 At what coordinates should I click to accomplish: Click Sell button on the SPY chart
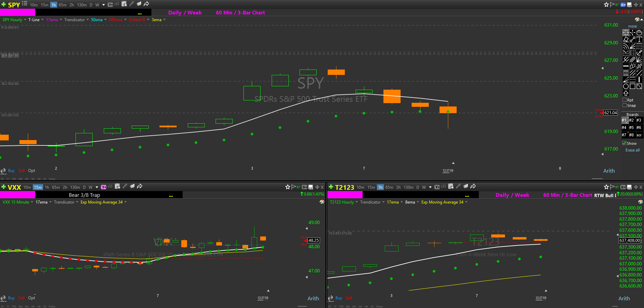21,171
